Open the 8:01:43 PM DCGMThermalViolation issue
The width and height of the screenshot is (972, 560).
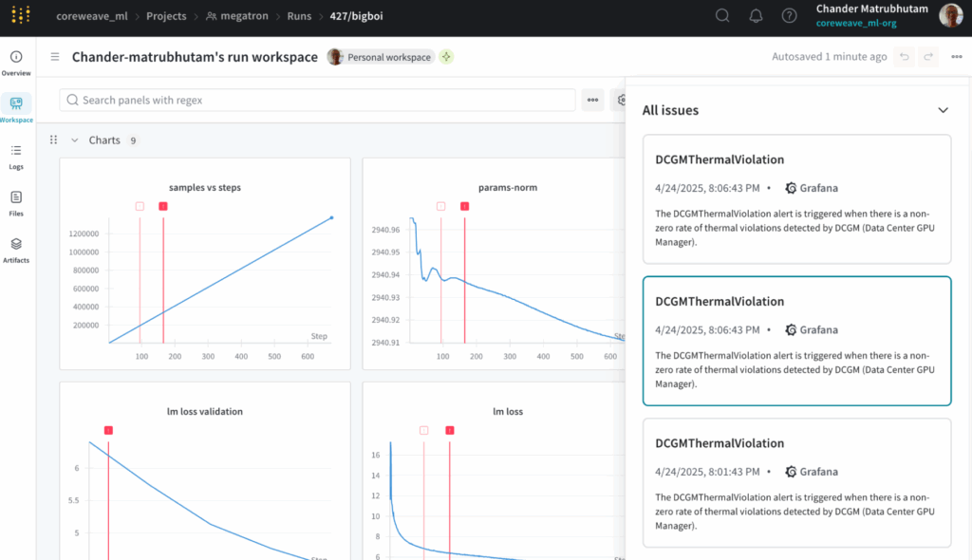796,483
